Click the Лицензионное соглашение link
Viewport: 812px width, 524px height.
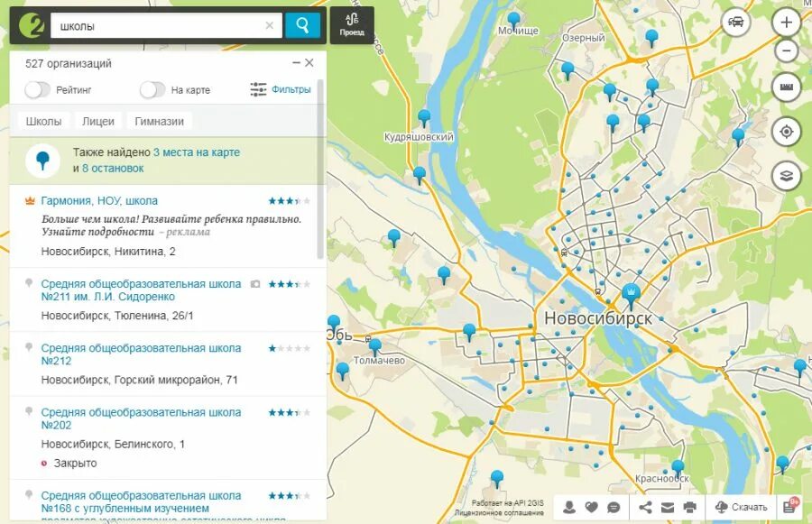click(499, 512)
